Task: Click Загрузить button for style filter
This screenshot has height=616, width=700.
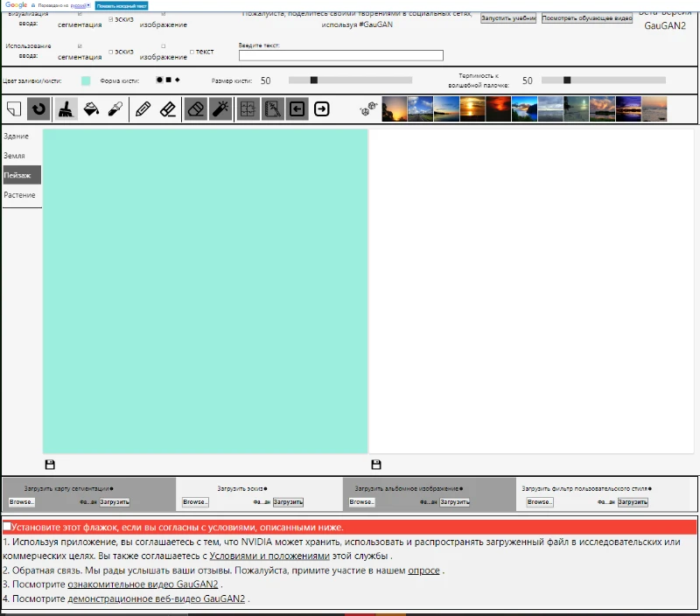Action: point(633,501)
